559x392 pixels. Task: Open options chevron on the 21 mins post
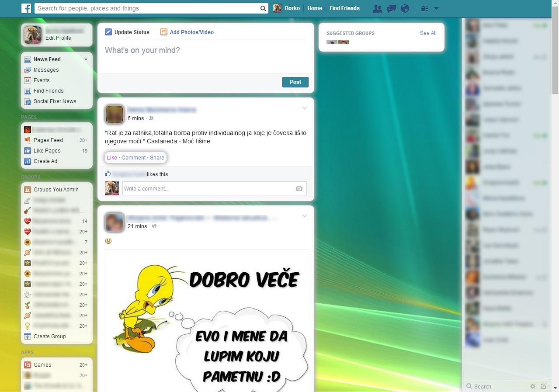(305, 216)
